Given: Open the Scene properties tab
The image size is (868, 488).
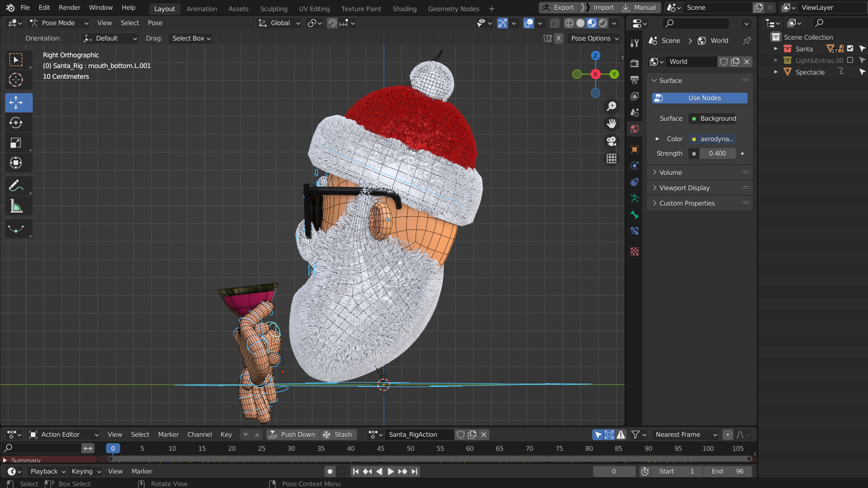Looking at the screenshot, I should (x=634, y=112).
